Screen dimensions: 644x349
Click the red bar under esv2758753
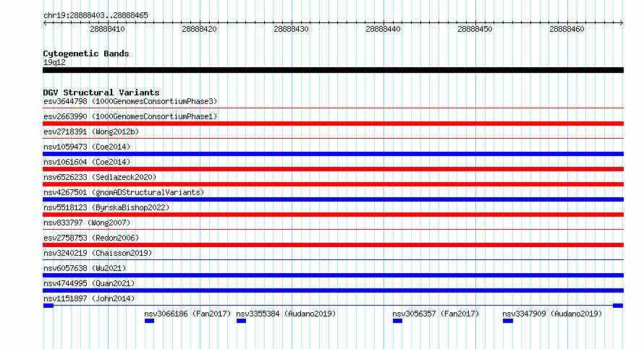[x=333, y=245]
